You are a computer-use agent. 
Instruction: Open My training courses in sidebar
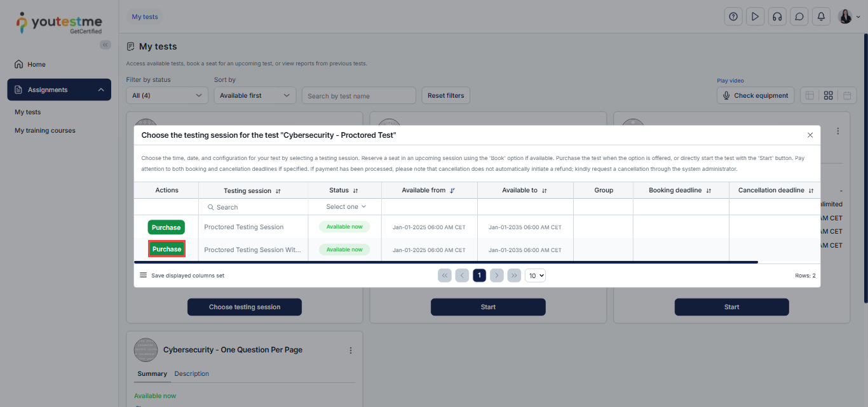[45, 130]
